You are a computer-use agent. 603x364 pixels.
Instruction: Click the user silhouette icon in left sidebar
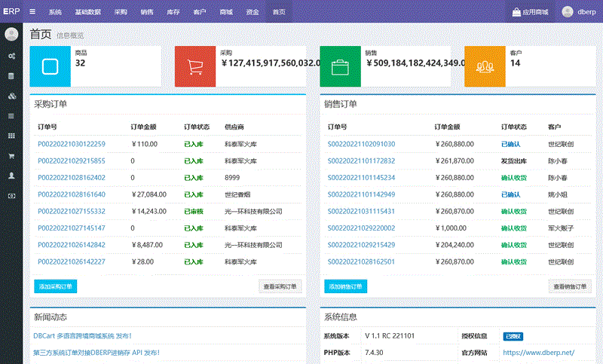[x=11, y=175]
